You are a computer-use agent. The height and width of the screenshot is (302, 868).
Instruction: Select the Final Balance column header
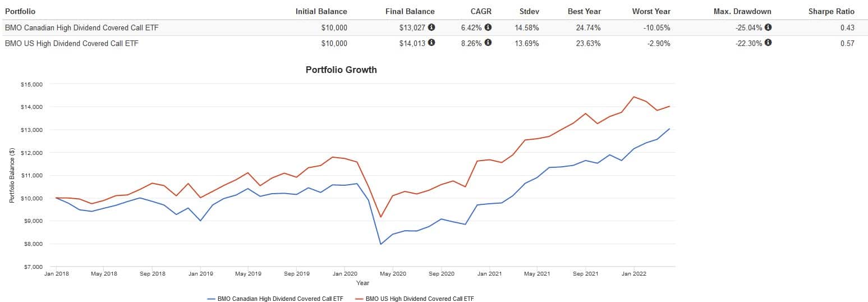point(410,11)
